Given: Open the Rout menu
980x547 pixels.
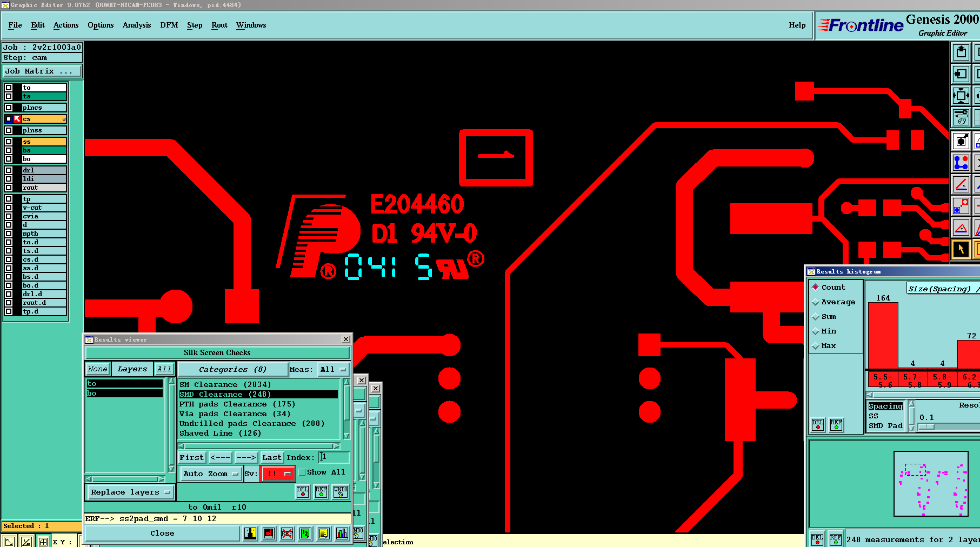Looking at the screenshot, I should [219, 25].
